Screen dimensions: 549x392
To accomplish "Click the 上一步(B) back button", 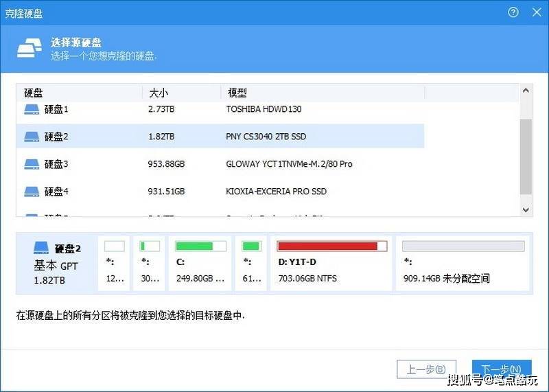I will pyautogui.click(x=426, y=369).
